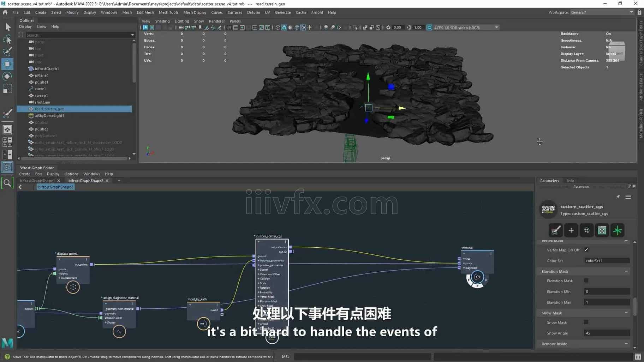Click the search magnifier icon in left sidebar
This screenshot has width=644, height=362.
[7, 183]
